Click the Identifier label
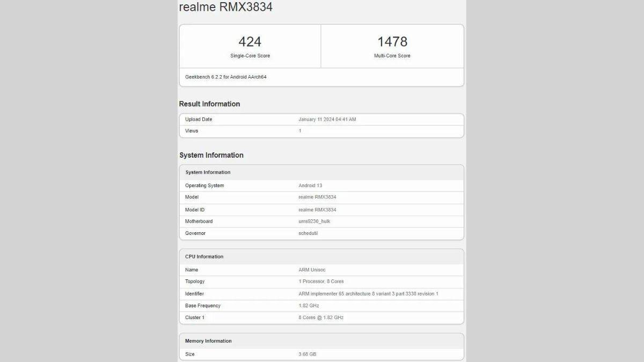 tap(194, 294)
